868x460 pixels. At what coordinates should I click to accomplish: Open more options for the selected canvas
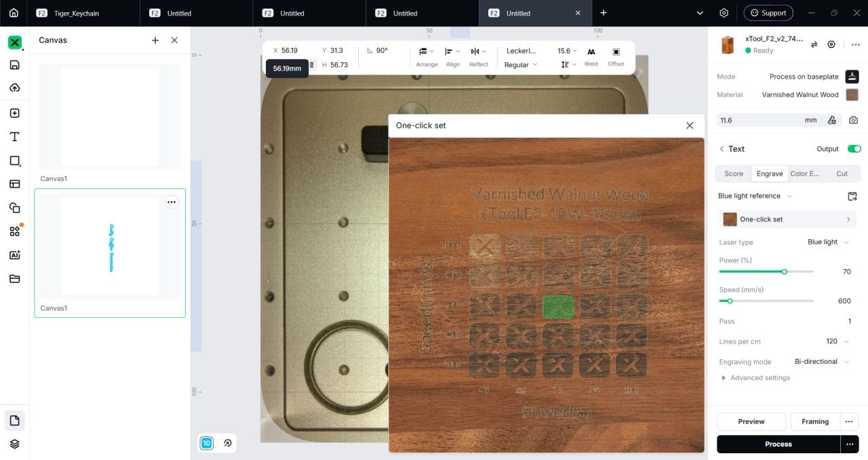[x=172, y=202]
